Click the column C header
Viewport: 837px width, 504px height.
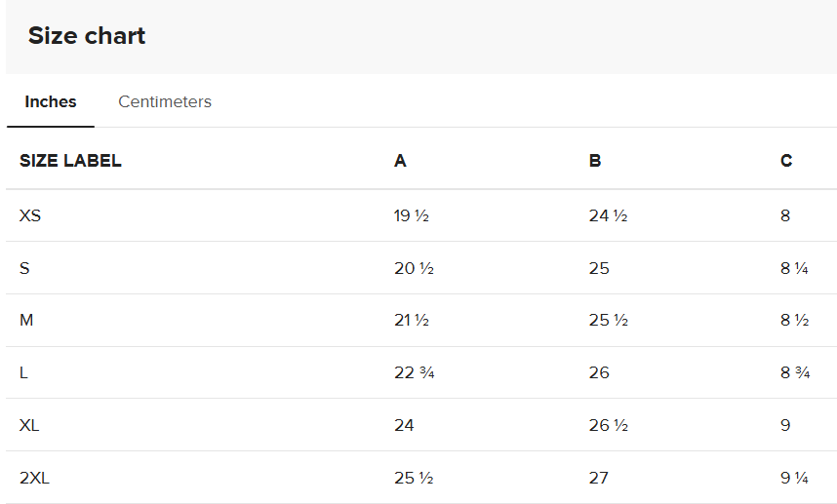[786, 161]
